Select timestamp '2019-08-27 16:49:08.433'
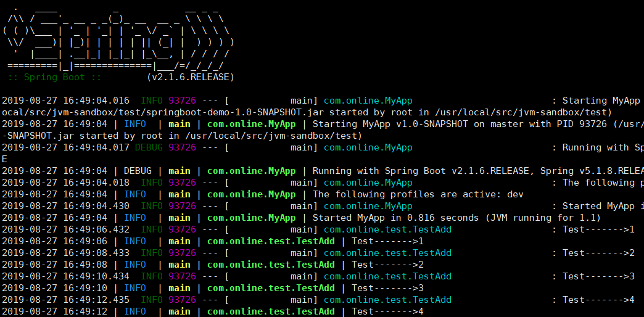The image size is (644, 317). (x=66, y=252)
